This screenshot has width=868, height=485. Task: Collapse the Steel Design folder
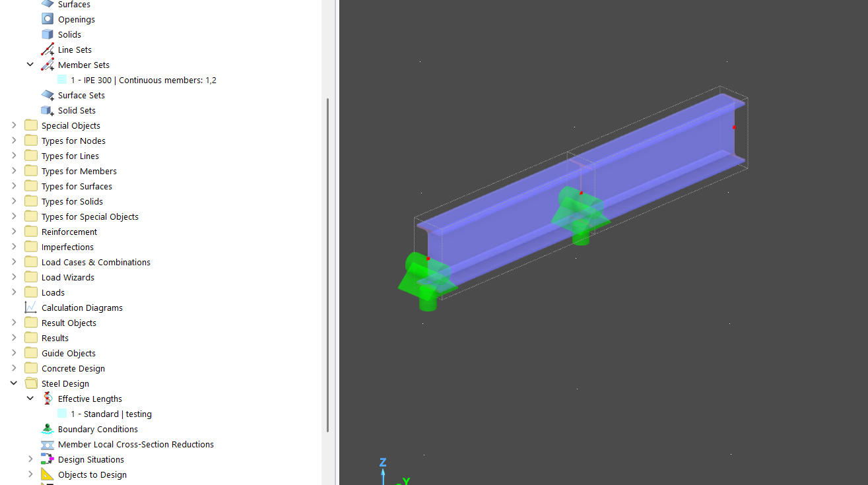pos(14,383)
